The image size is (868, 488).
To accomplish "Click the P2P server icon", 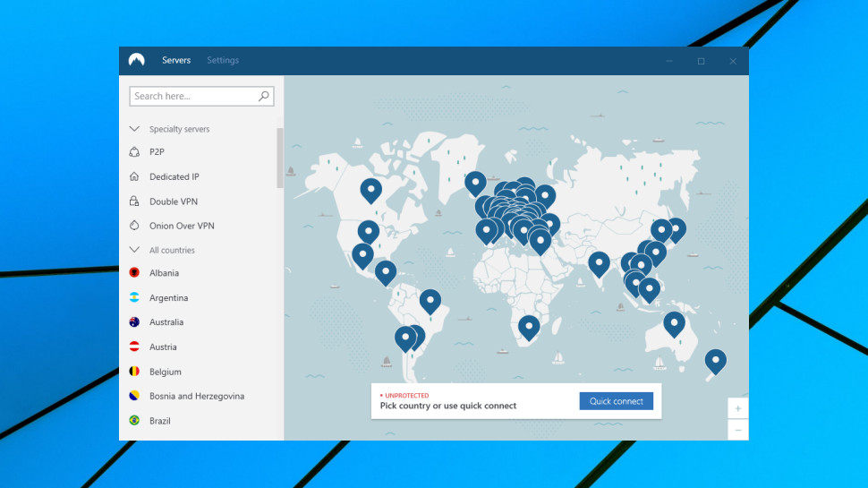I will pyautogui.click(x=134, y=152).
